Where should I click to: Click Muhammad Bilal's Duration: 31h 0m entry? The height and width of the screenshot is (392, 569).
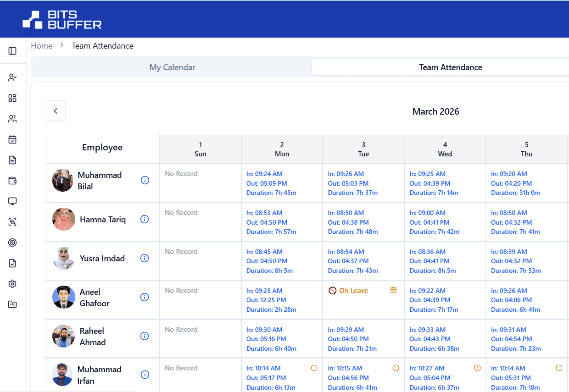[515, 193]
